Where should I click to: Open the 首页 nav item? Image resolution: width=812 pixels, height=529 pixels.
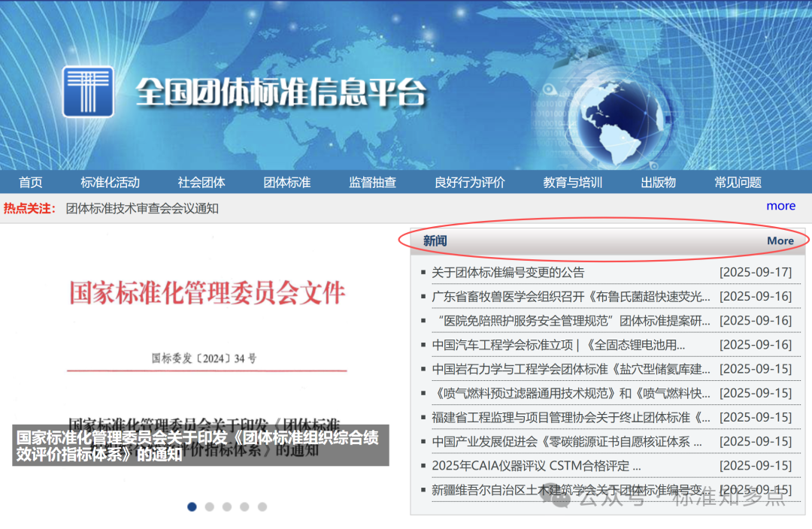(x=31, y=182)
